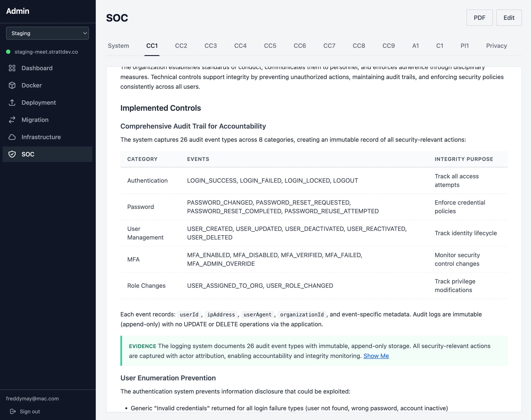Select the A1 tab

tap(415, 46)
